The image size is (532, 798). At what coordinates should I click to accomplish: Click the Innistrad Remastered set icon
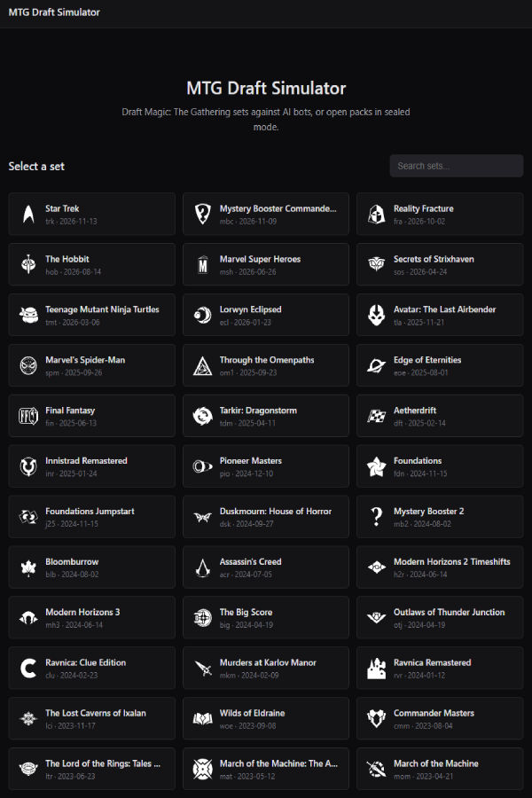pos(28,466)
